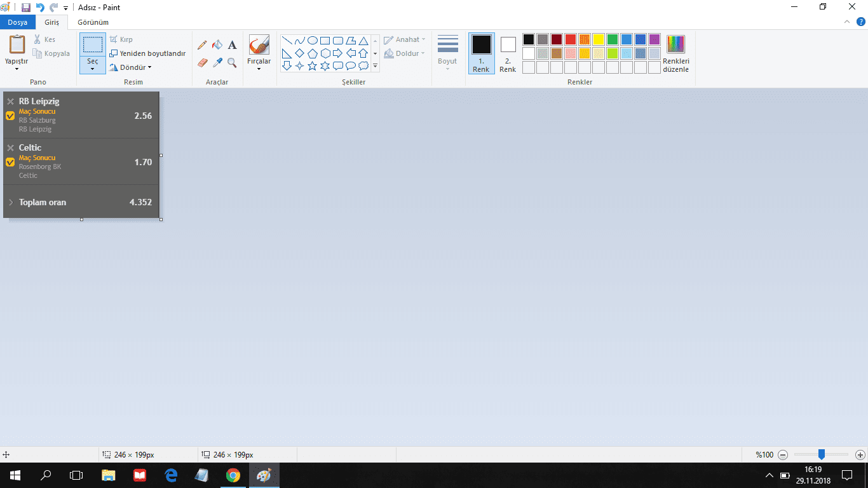Click the Fırçalar brush icon
Screen dimensions: 868x488
[259, 45]
